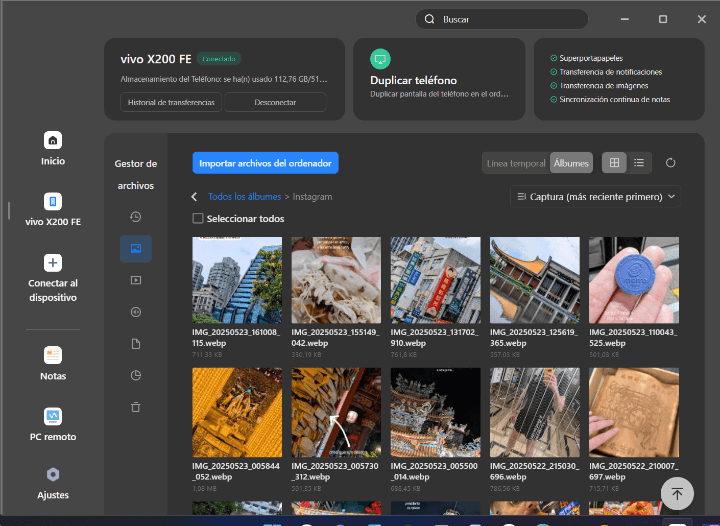Open thumbnail IMG_20250522_215030_696.webp
720x526 pixels.
[534, 412]
